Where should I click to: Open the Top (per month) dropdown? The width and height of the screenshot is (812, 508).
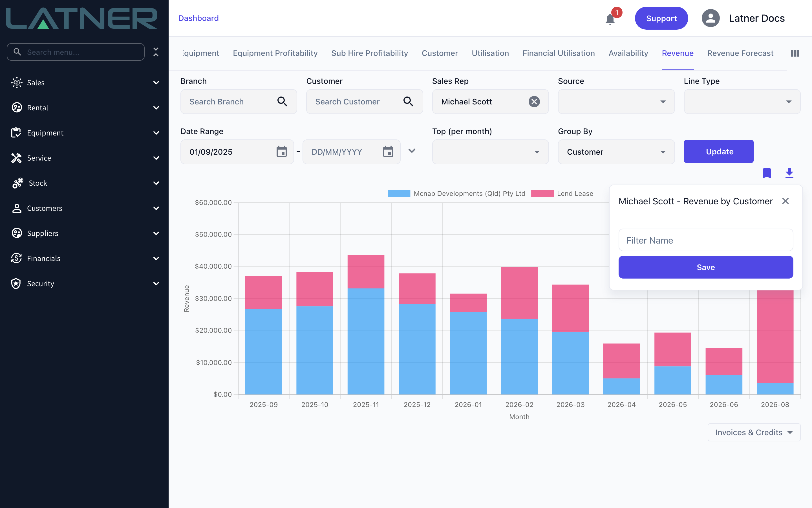click(490, 152)
